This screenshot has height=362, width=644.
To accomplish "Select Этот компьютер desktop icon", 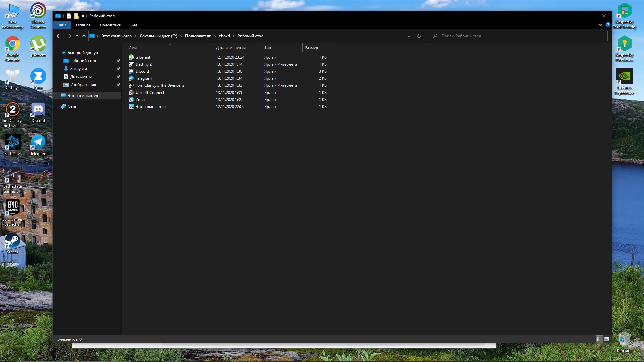I will coord(12,16).
